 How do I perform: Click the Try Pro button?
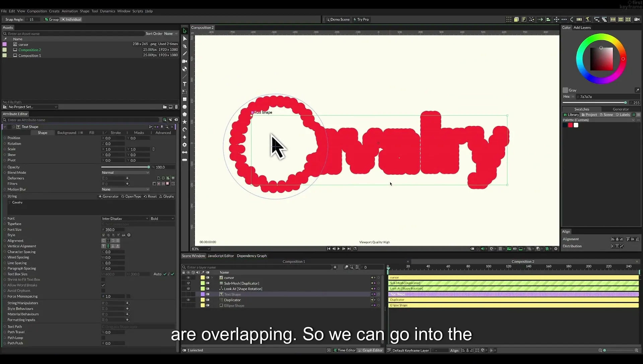pos(361,19)
